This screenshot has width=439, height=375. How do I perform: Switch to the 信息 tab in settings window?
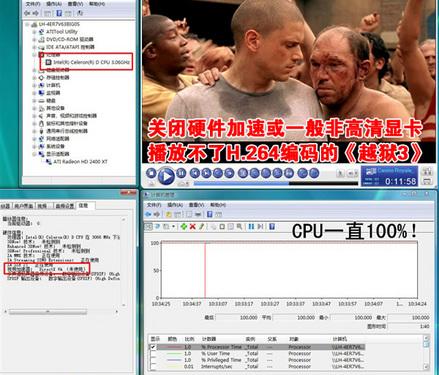point(85,206)
